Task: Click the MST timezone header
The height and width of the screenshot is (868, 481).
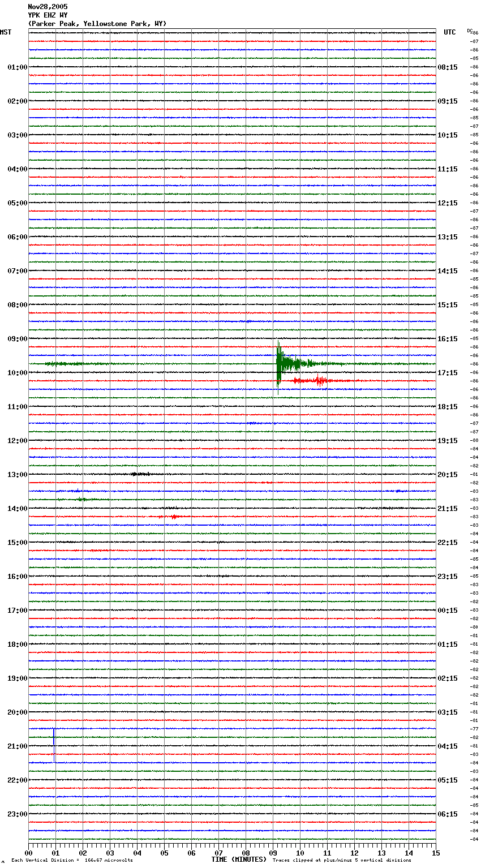Action: [x=6, y=32]
